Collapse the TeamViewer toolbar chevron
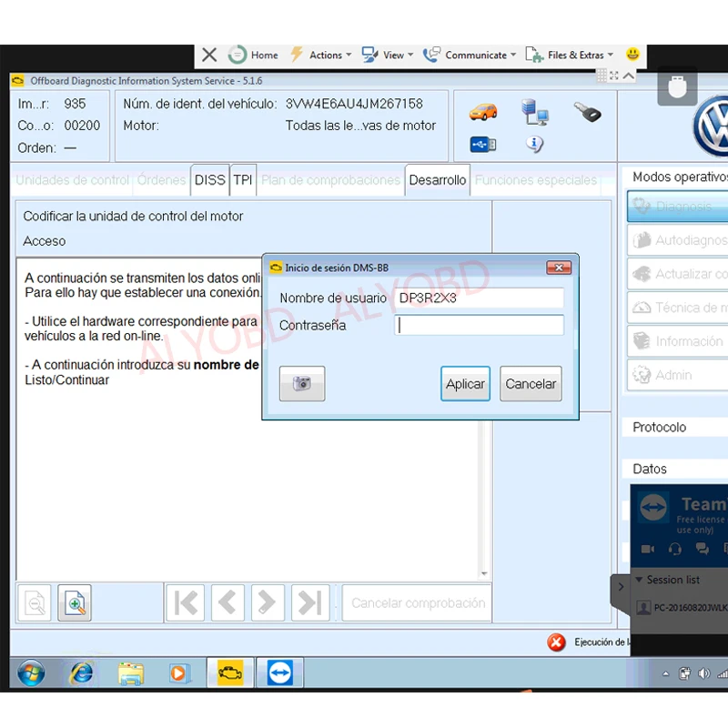This screenshot has width=728, height=728. tap(628, 76)
